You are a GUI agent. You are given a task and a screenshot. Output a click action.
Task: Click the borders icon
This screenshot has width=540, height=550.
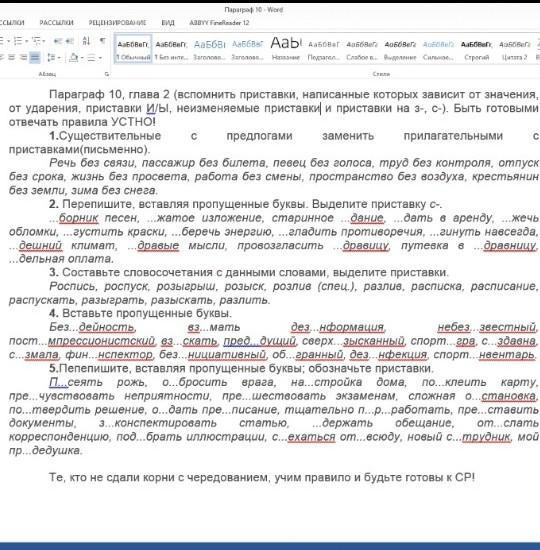(x=91, y=57)
